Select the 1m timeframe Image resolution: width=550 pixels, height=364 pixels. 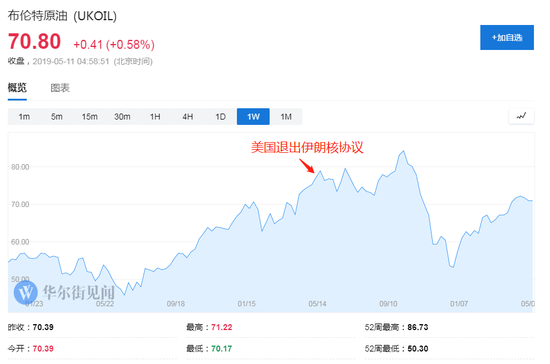(24, 116)
